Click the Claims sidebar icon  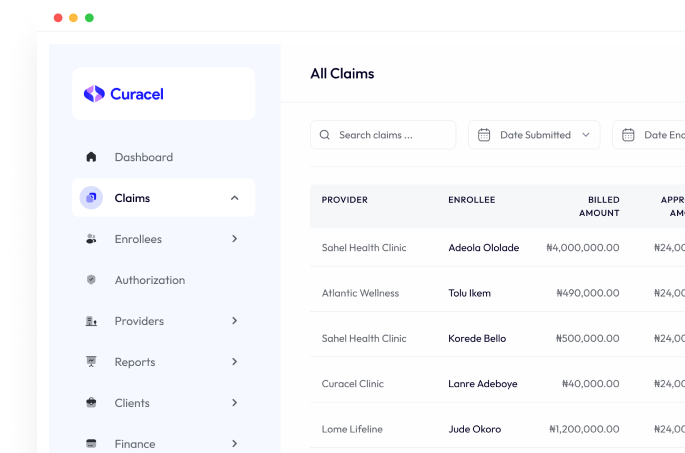pos(91,198)
